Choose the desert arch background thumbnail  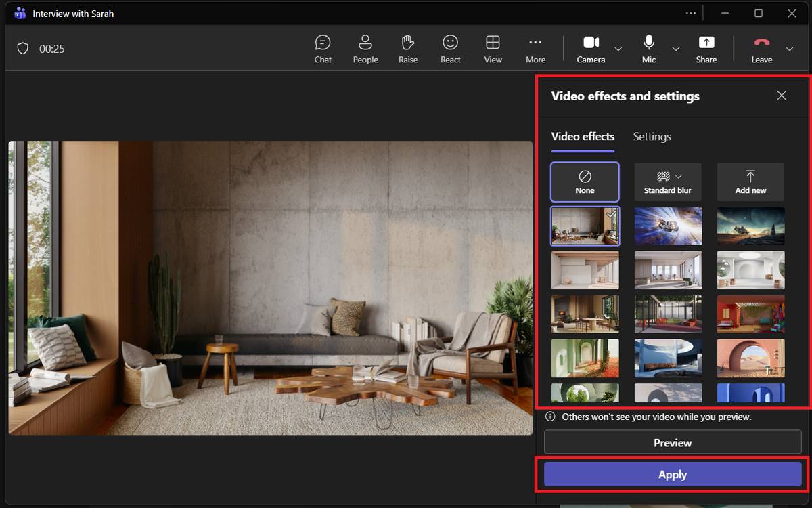750,358
